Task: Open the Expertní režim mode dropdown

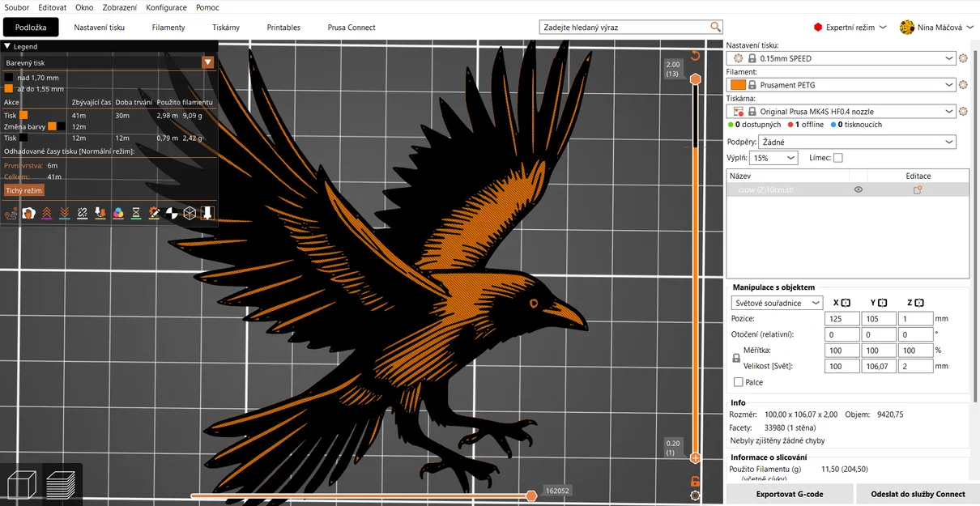Action: (850, 28)
